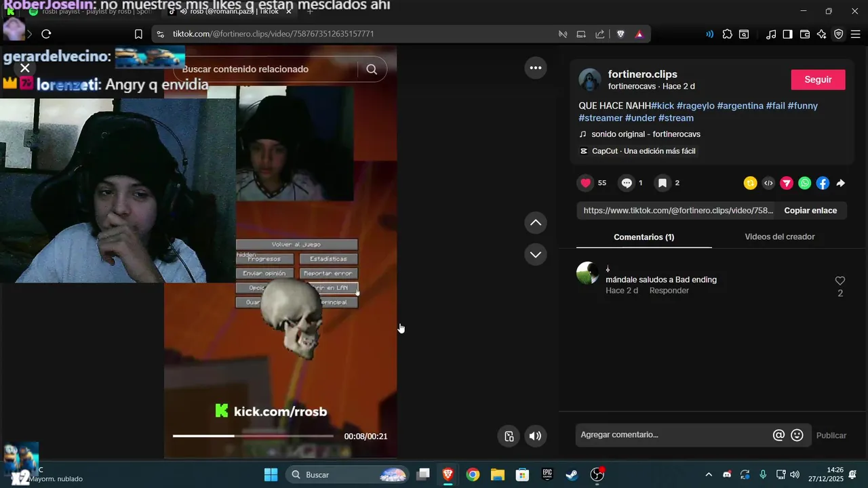The image size is (868, 488).
Task: Click the Brave Rewards triangle icon
Action: tap(639, 34)
